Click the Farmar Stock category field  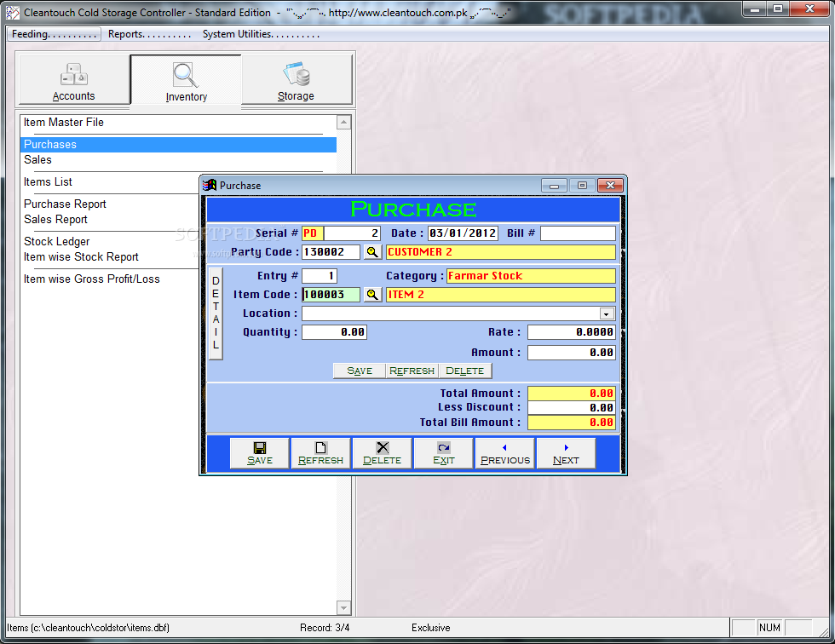coord(531,276)
